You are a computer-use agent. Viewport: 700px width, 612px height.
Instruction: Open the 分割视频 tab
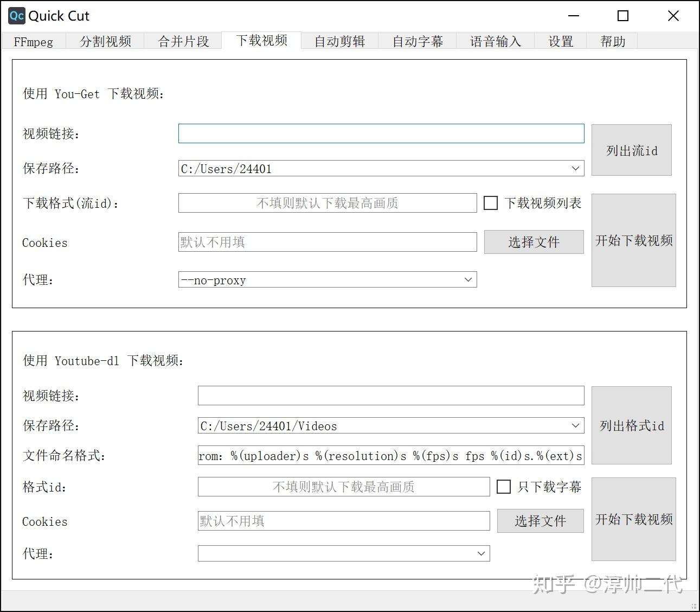(105, 41)
